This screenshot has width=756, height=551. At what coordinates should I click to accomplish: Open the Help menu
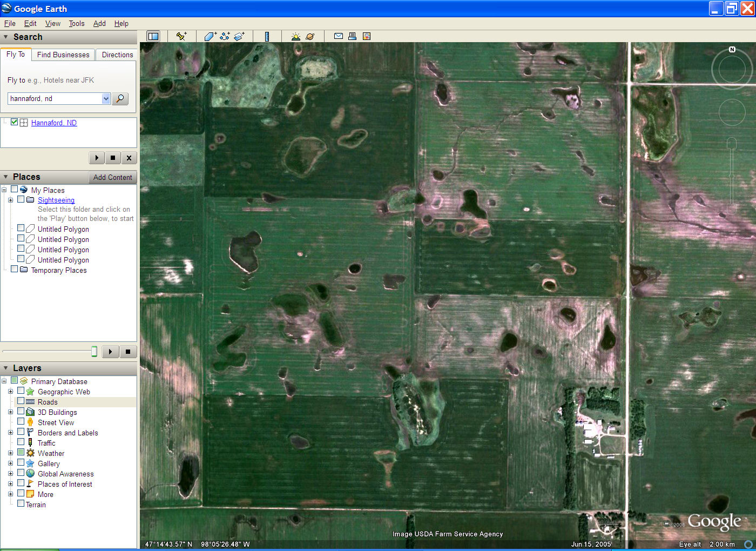click(122, 23)
